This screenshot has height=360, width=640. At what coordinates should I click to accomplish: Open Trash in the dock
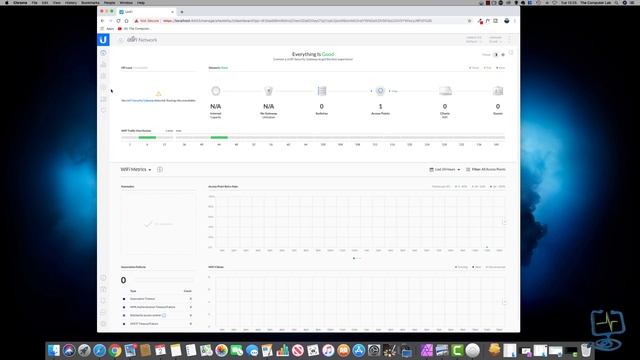pos(586,350)
